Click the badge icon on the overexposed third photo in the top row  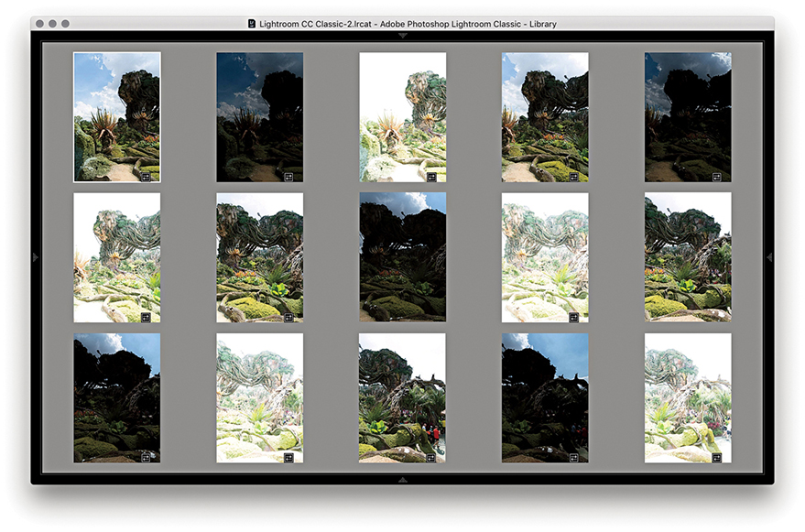pyautogui.click(x=430, y=176)
